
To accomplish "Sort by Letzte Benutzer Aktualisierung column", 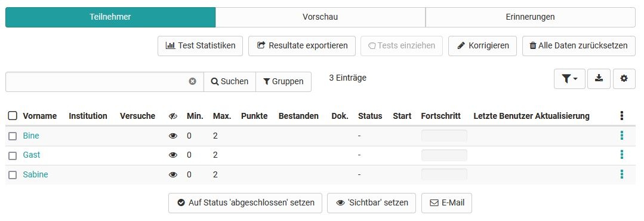I will (531, 116).
